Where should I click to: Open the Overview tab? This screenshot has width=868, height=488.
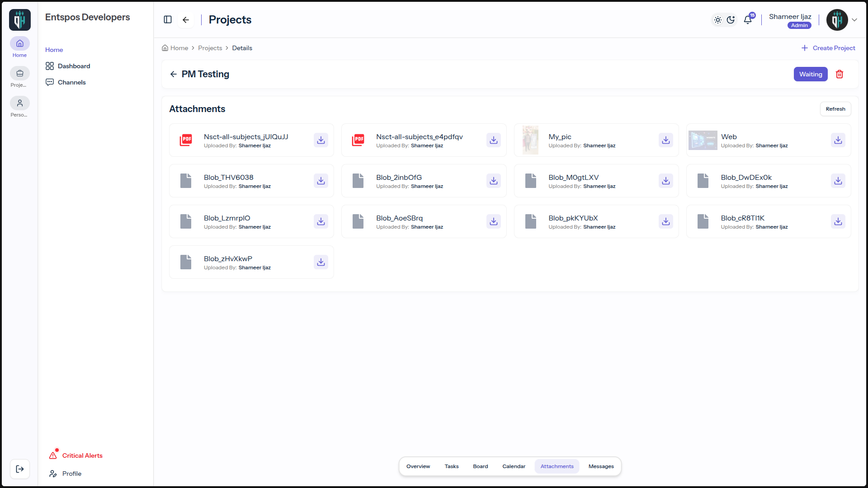(418, 466)
